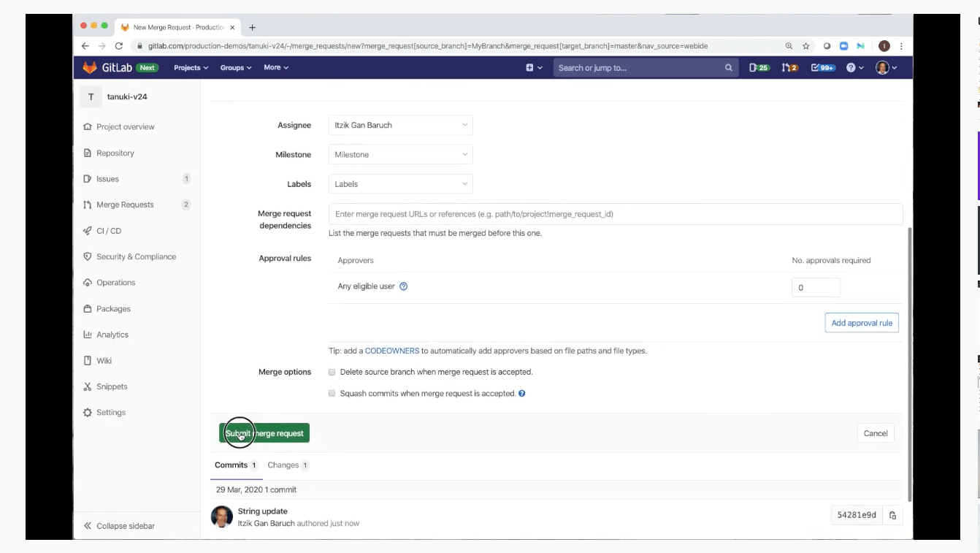Open merge requests icon in top navbar
This screenshot has height=553, width=980.
(x=789, y=67)
